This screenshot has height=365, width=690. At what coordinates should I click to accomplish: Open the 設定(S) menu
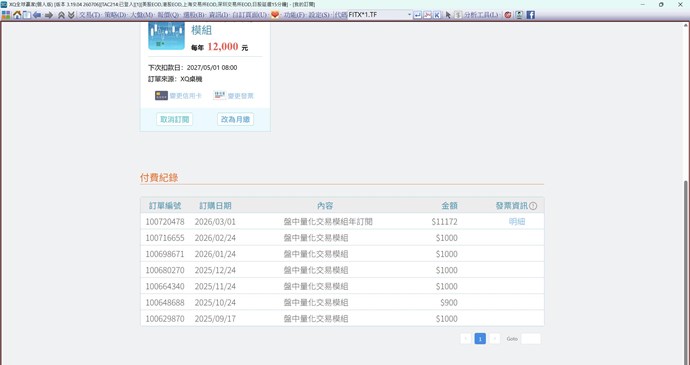[x=319, y=15]
